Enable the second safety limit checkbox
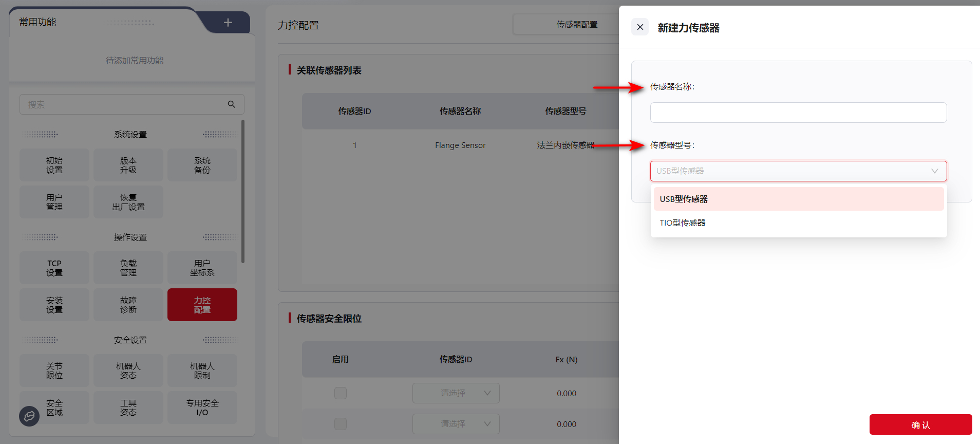The height and width of the screenshot is (444, 980). [341, 424]
